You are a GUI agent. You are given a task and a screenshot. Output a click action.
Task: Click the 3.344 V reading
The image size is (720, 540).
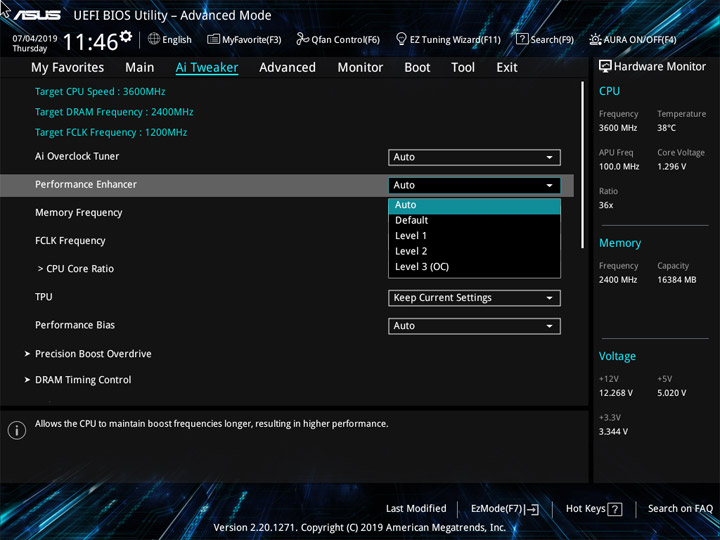[613, 432]
